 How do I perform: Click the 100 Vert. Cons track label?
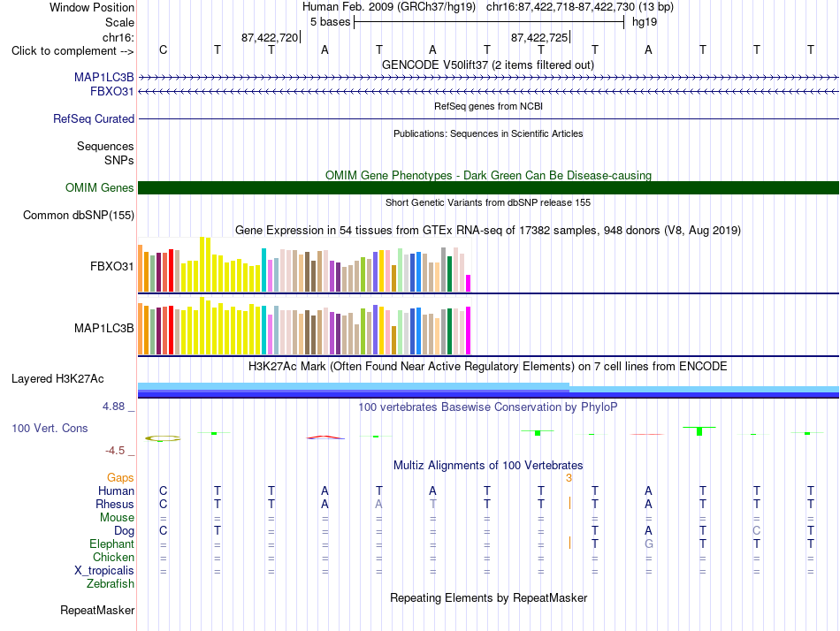pos(50,428)
